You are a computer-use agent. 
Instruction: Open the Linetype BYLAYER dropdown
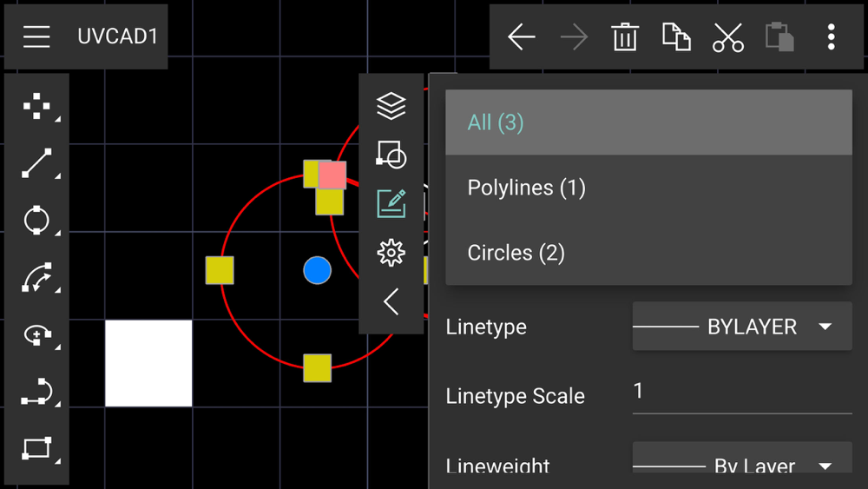tap(742, 327)
